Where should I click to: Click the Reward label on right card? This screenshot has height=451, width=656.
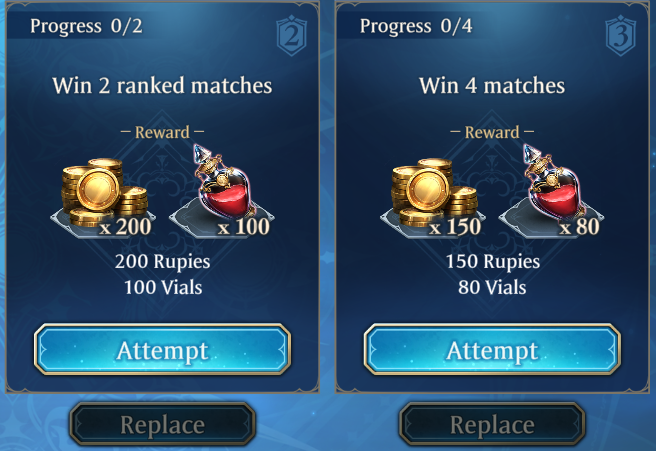(492, 132)
